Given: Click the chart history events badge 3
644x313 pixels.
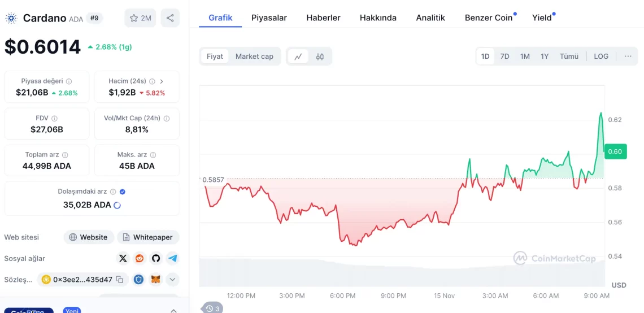Looking at the screenshot, I should [212, 308].
